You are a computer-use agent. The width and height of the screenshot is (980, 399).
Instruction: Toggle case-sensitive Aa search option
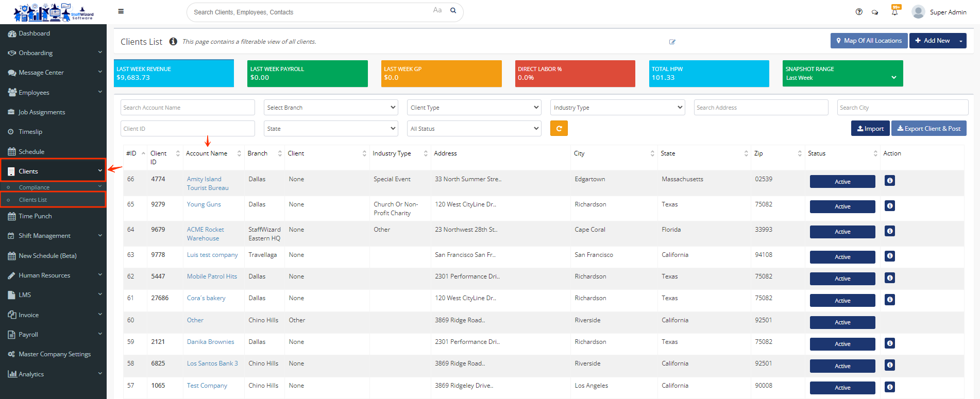(437, 10)
